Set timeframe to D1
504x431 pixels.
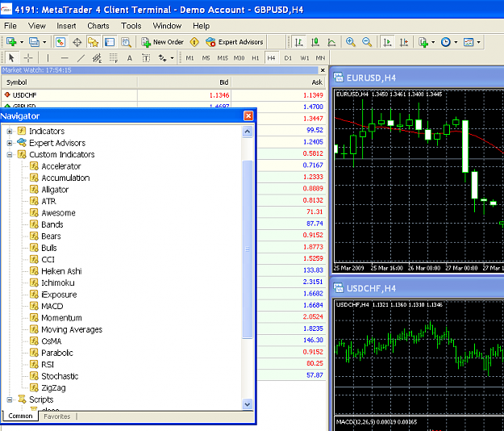point(288,58)
